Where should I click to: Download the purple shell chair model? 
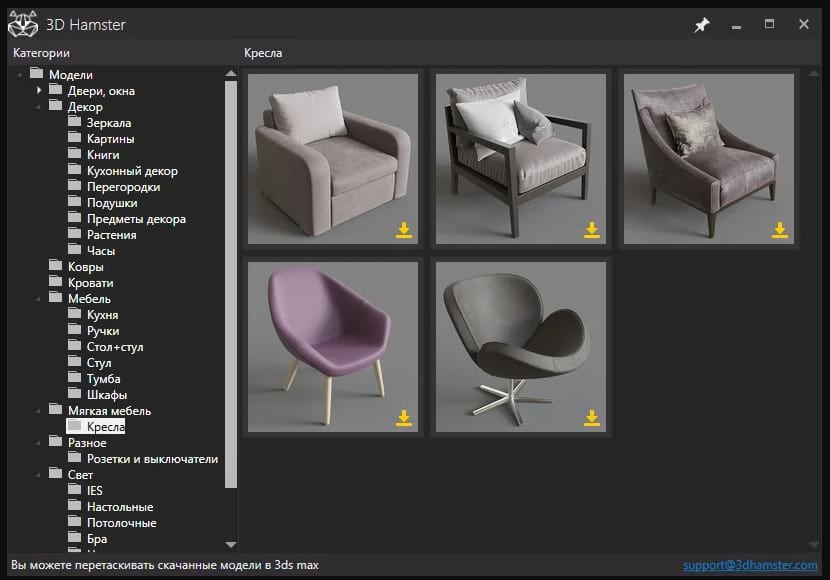pos(404,418)
